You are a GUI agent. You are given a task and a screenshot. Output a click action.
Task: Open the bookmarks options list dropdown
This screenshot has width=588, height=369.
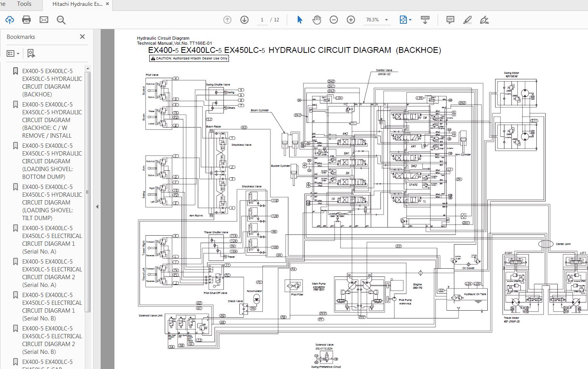[13, 53]
